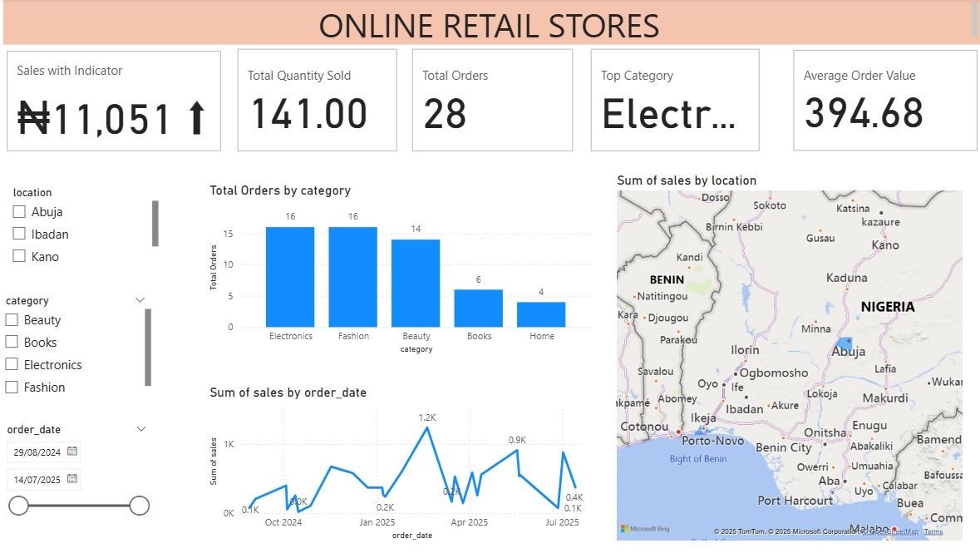The width and height of the screenshot is (980, 553).
Task: Click the Electronics category slicer label
Action: [53, 365]
